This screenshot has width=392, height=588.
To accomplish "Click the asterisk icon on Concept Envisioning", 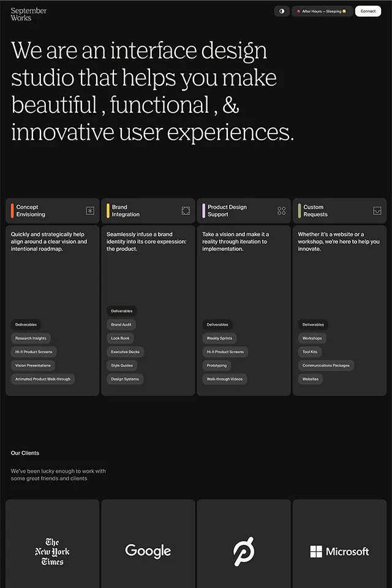I will [90, 211].
